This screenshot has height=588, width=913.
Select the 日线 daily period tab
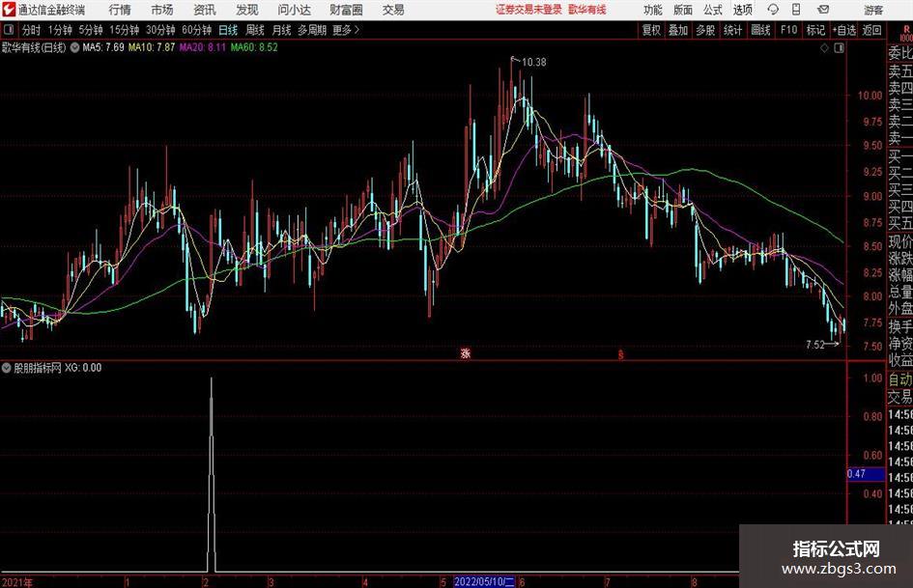[x=228, y=30]
